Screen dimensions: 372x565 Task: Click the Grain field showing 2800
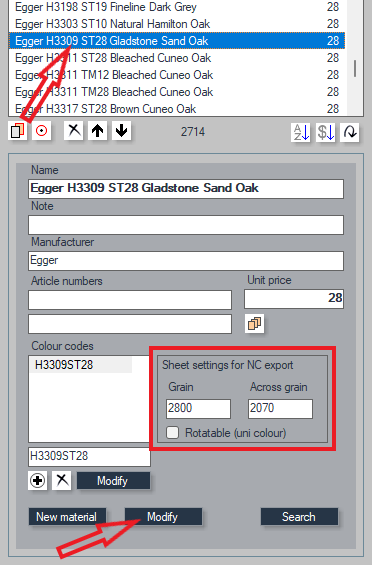[198, 409]
